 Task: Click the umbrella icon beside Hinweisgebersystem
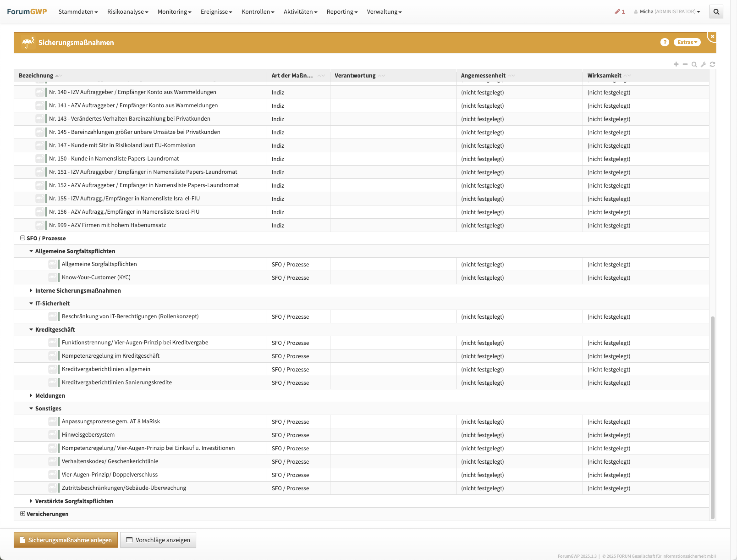tap(52, 435)
